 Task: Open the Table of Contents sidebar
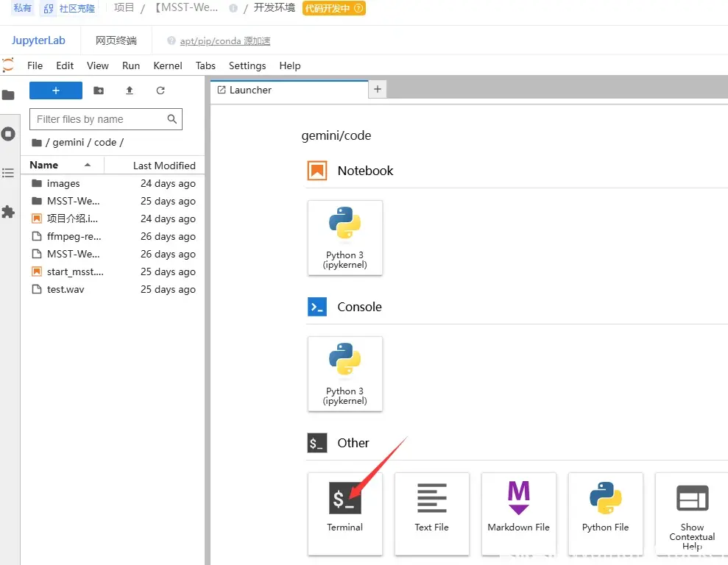tap(8, 173)
